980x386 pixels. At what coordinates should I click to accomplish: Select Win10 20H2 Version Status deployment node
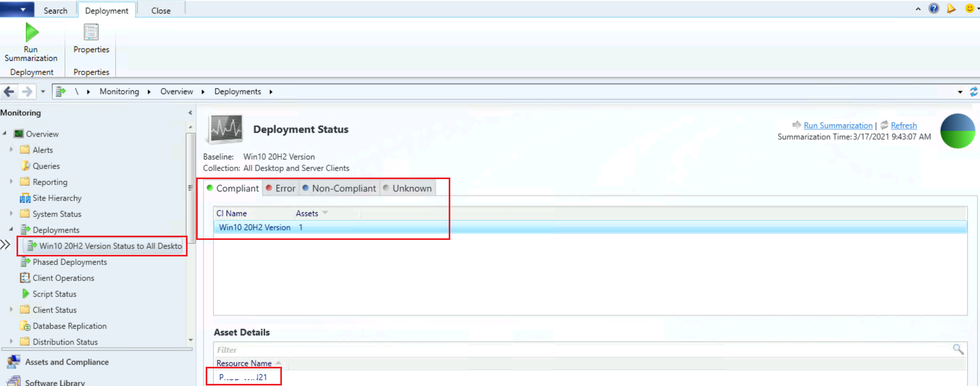[x=106, y=246]
